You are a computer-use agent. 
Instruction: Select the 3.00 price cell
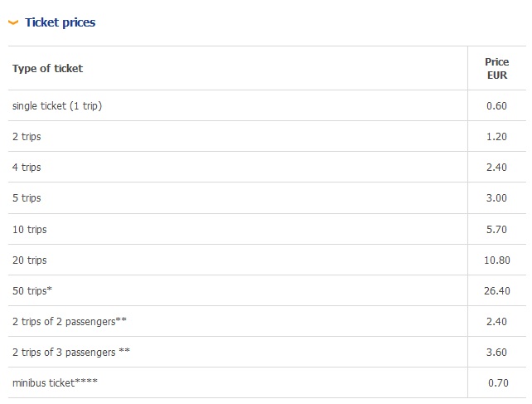[496, 198]
